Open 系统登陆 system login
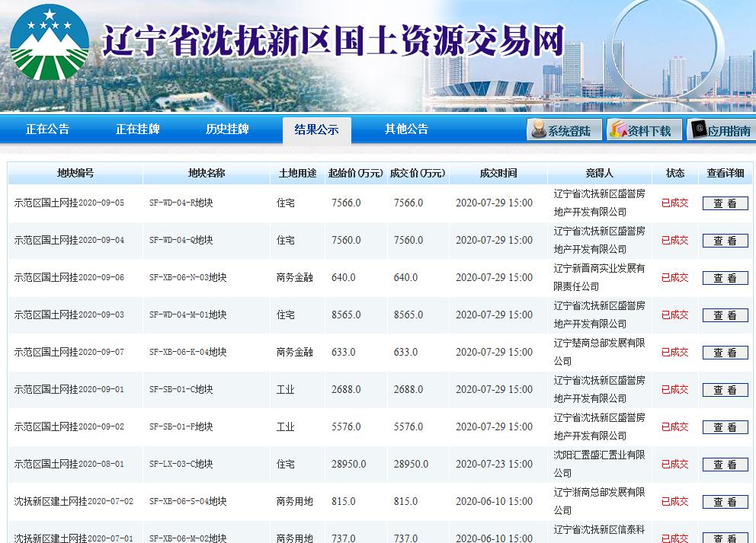The height and width of the screenshot is (543, 756). click(x=568, y=129)
